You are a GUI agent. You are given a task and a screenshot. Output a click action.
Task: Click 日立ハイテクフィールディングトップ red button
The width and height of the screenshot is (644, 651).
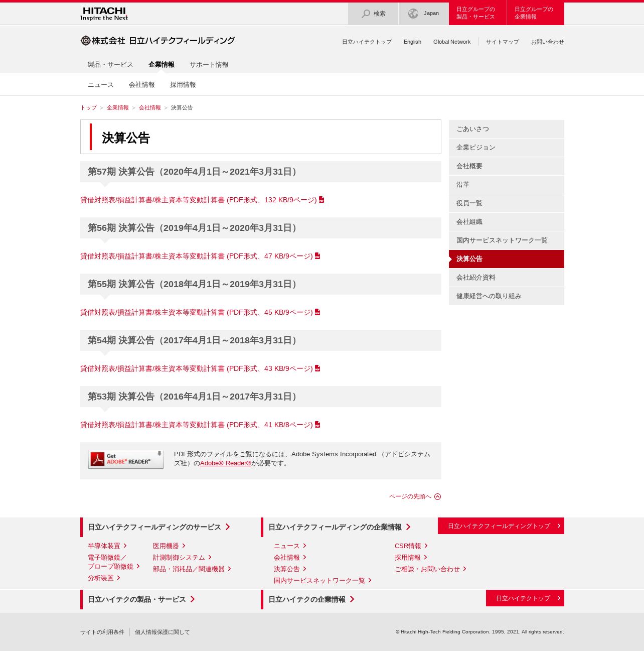click(x=501, y=526)
